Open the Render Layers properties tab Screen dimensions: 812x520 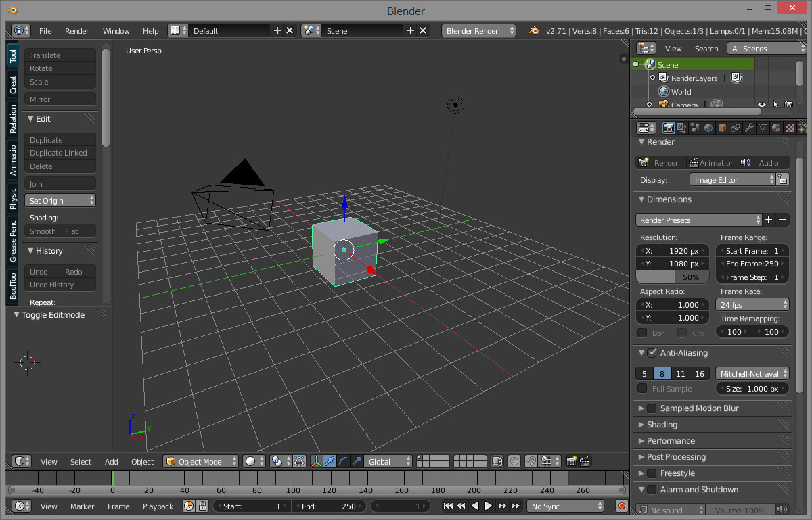pos(681,128)
